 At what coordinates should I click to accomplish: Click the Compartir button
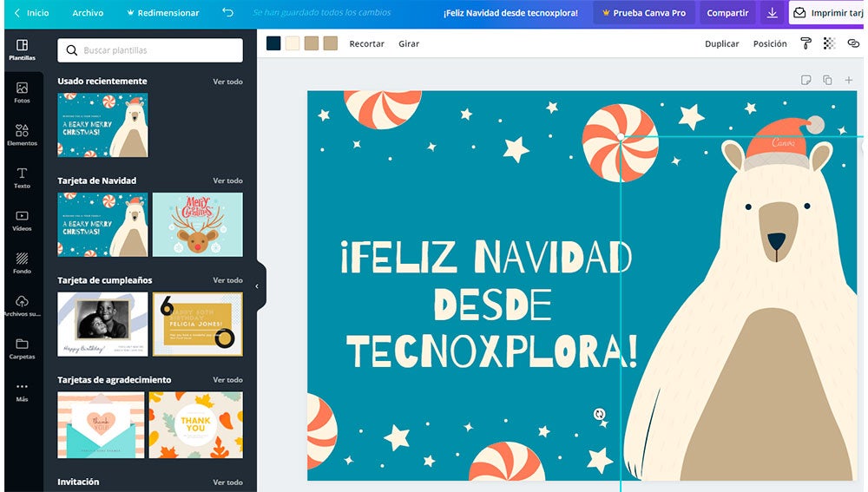tap(727, 13)
